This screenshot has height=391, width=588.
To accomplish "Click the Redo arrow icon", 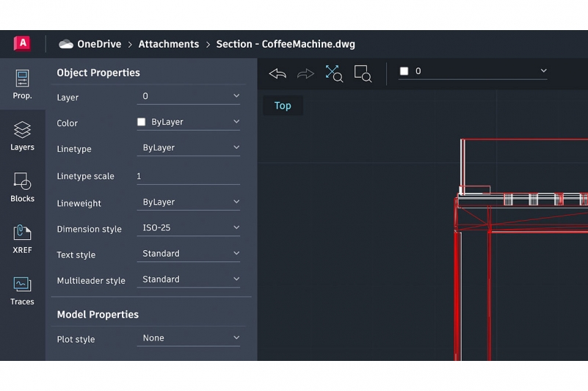I will click(305, 73).
